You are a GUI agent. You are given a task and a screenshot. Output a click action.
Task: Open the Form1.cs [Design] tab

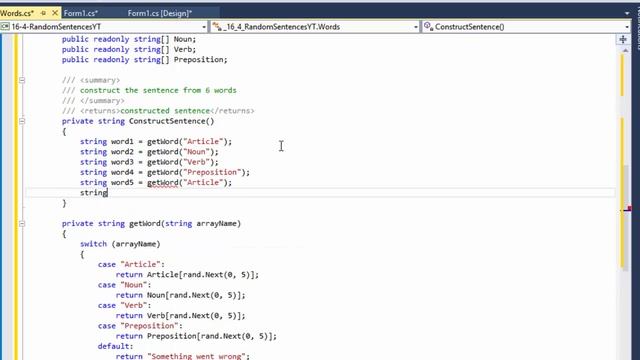point(160,13)
